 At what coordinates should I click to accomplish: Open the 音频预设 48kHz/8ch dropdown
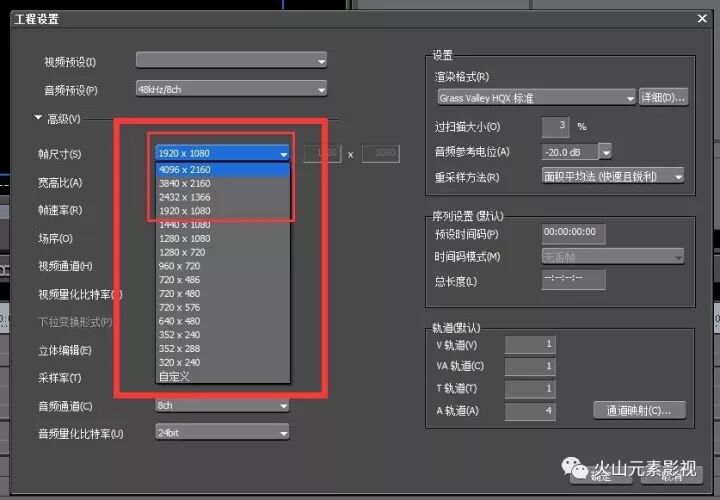[x=231, y=89]
